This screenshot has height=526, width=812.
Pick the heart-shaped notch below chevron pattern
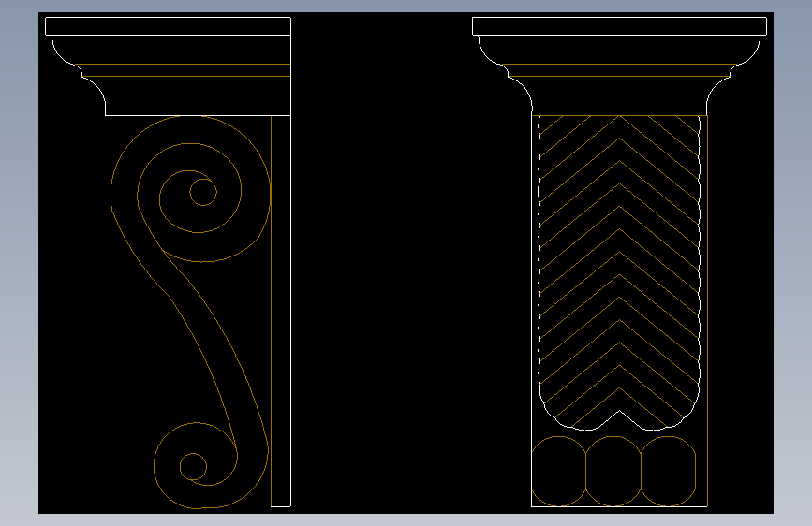[619, 420]
